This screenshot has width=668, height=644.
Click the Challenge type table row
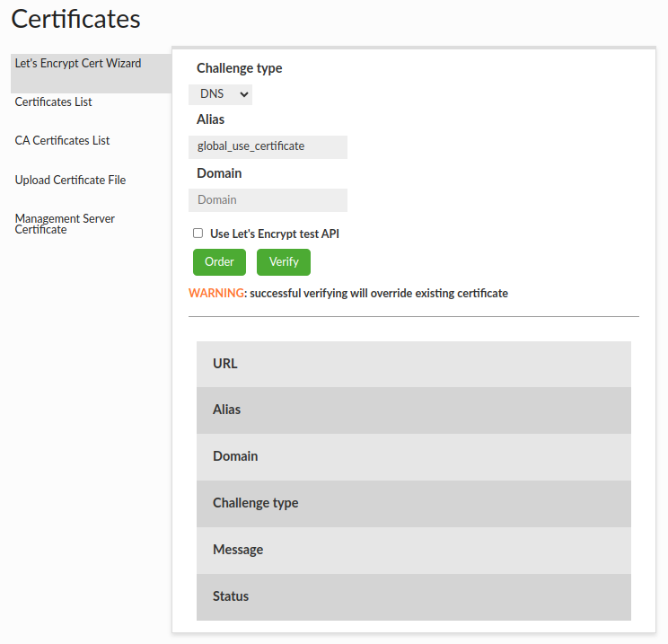coord(413,504)
